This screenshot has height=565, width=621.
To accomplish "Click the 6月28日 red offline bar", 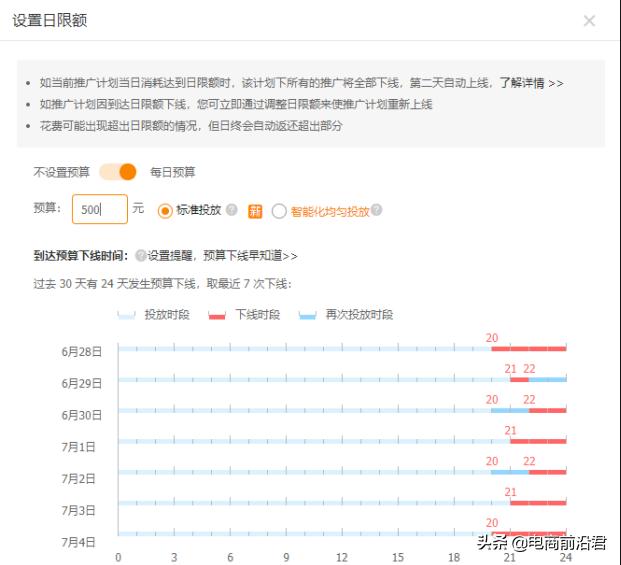I will (x=528, y=348).
